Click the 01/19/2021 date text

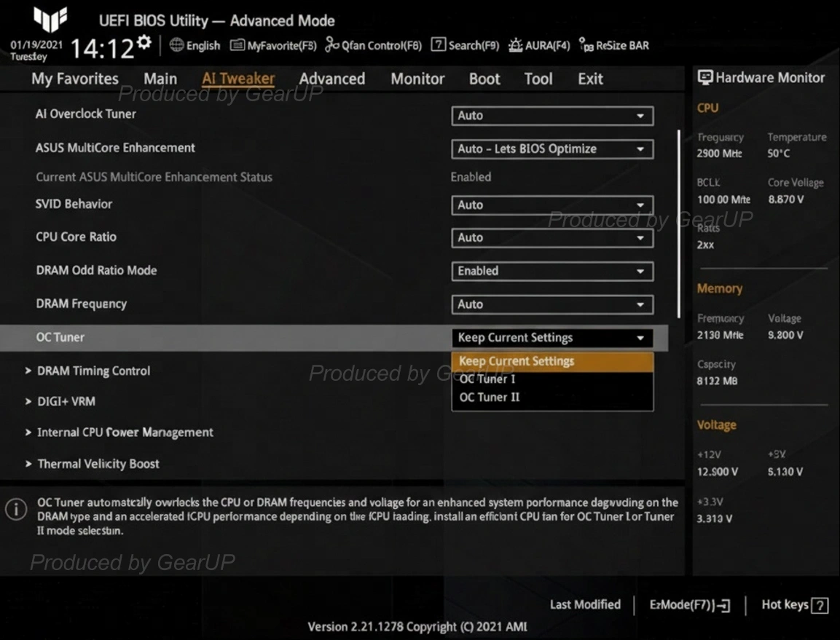pyautogui.click(x=36, y=44)
